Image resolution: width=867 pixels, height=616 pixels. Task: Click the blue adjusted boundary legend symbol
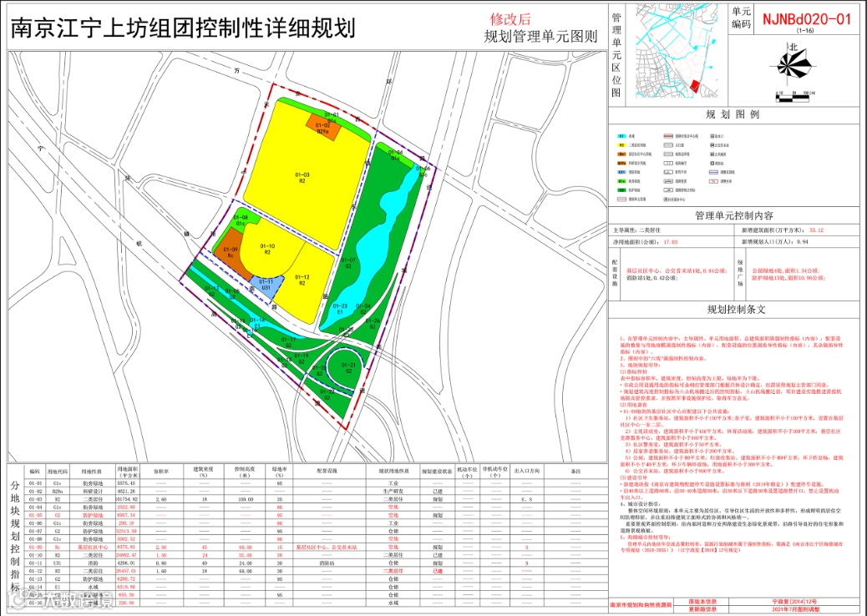[713, 173]
